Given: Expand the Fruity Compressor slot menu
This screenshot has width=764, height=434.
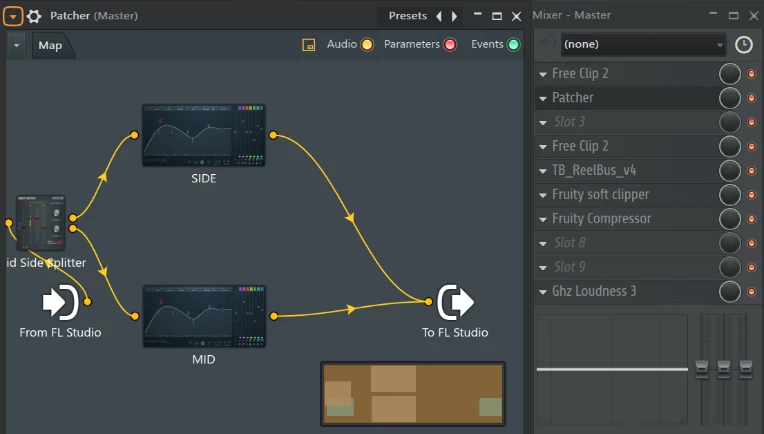Looking at the screenshot, I should point(542,219).
